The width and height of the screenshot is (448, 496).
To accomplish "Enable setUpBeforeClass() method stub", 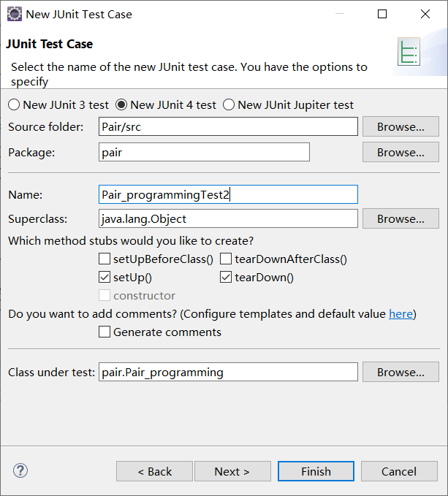I will (105, 259).
